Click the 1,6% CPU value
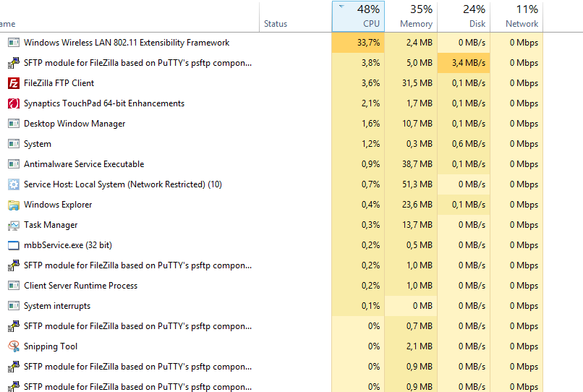Image resolution: width=583 pixels, height=392 pixels. click(370, 124)
